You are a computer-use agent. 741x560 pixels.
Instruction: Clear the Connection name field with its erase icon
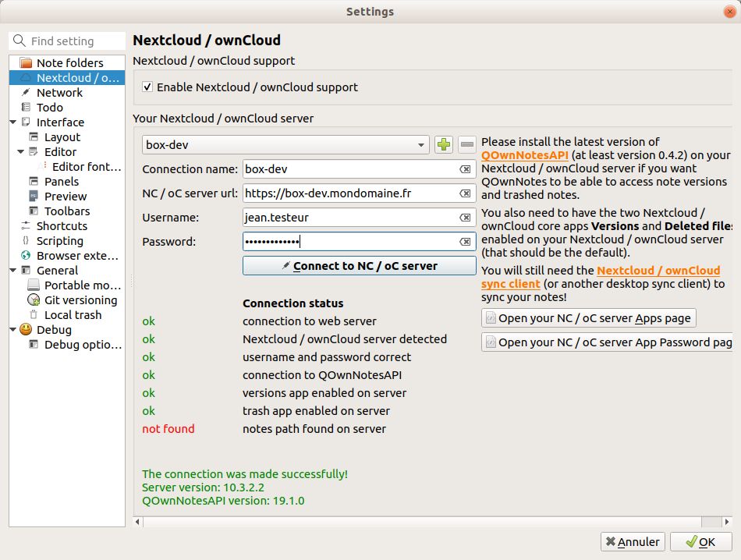click(463, 169)
